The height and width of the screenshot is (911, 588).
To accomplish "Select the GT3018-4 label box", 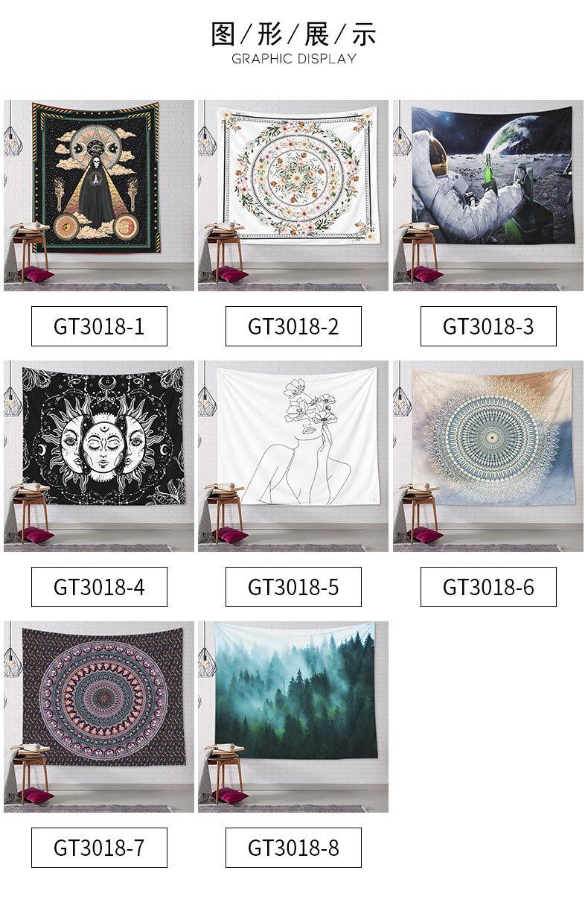I will (99, 587).
